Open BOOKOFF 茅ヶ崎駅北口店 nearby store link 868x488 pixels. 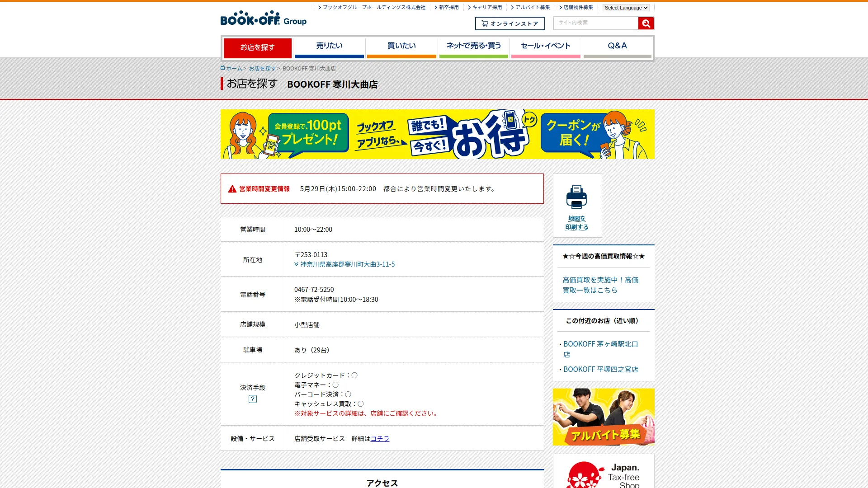tap(600, 349)
